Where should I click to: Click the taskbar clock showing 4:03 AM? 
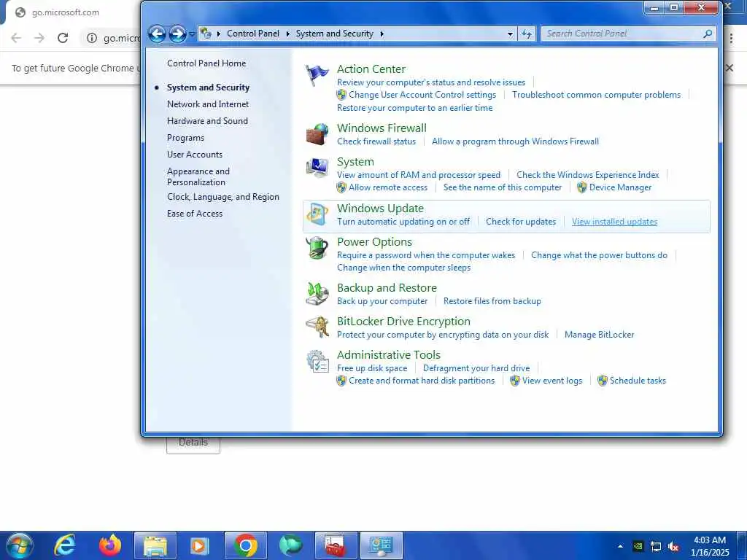tap(709, 546)
